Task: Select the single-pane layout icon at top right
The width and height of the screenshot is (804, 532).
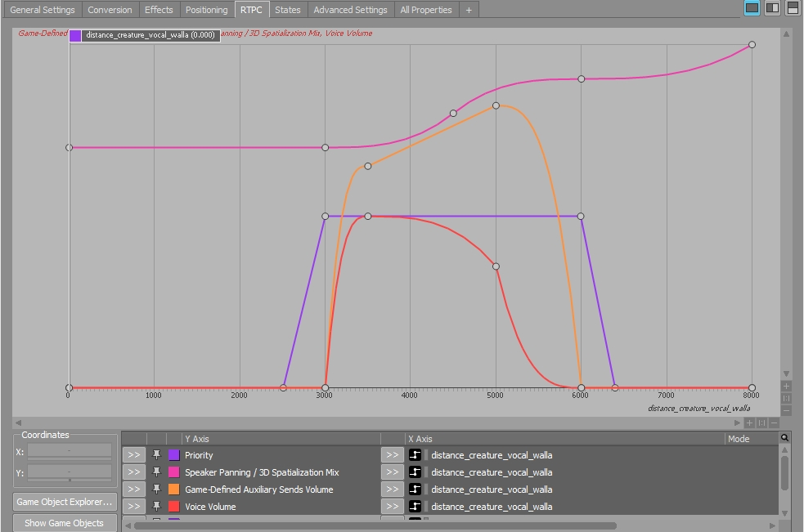Action: coord(752,7)
